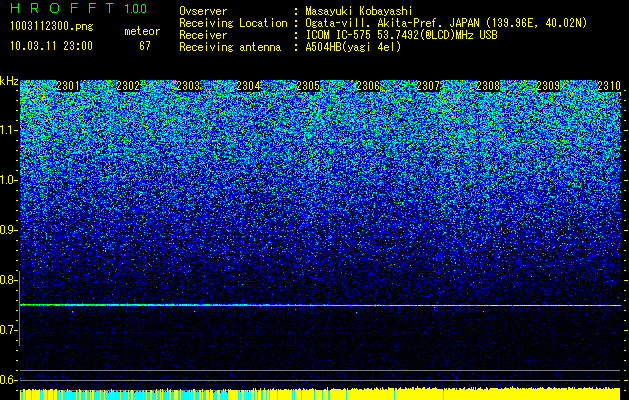Click the 2302 time marker
The image size is (629, 400).
(x=128, y=86)
